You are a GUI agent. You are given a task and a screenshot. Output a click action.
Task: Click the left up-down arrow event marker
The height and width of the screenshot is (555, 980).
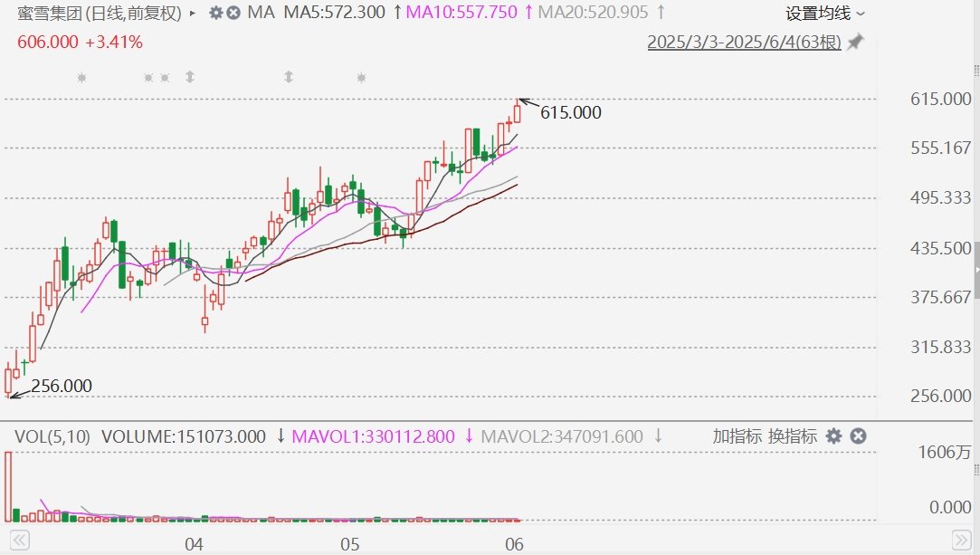[x=190, y=77]
